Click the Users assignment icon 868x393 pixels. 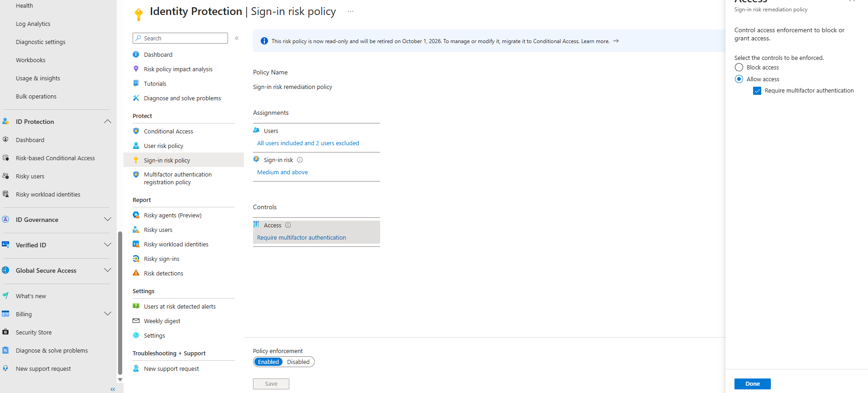[256, 130]
